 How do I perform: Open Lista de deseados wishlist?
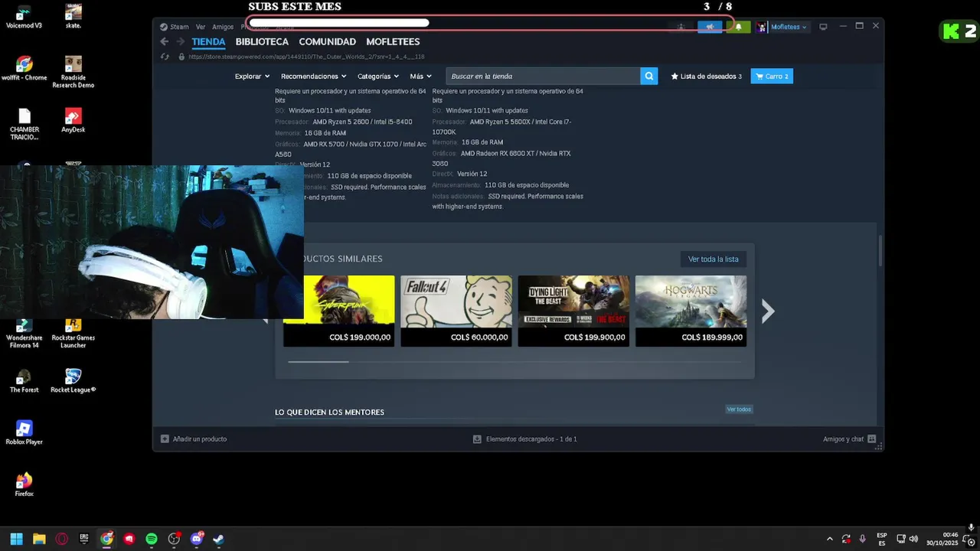tap(707, 76)
